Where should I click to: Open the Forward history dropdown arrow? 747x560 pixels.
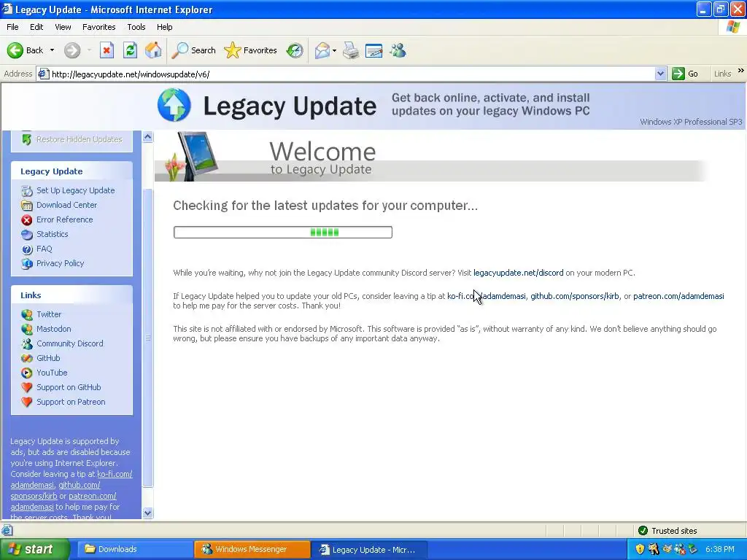[x=89, y=50]
